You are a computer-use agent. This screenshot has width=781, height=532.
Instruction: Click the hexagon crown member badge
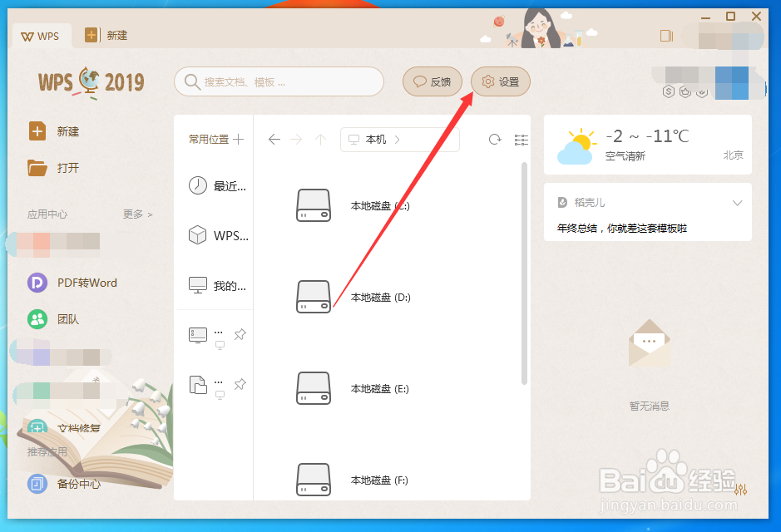(685, 91)
